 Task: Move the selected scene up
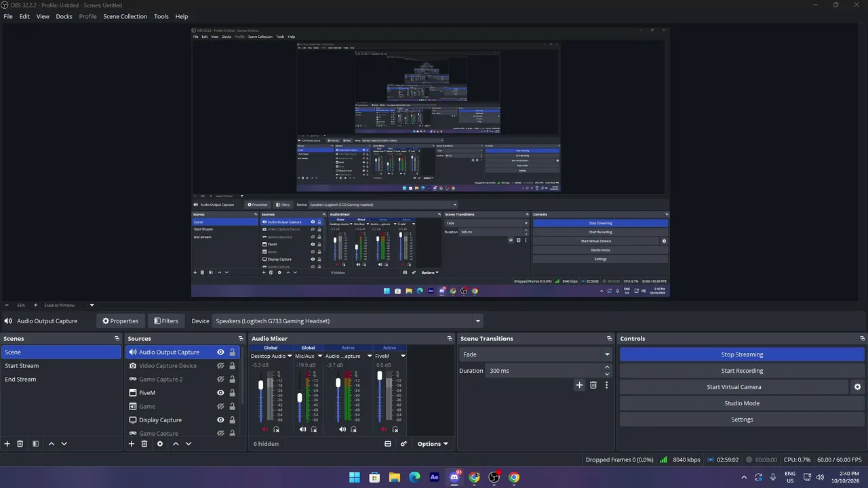(x=52, y=444)
